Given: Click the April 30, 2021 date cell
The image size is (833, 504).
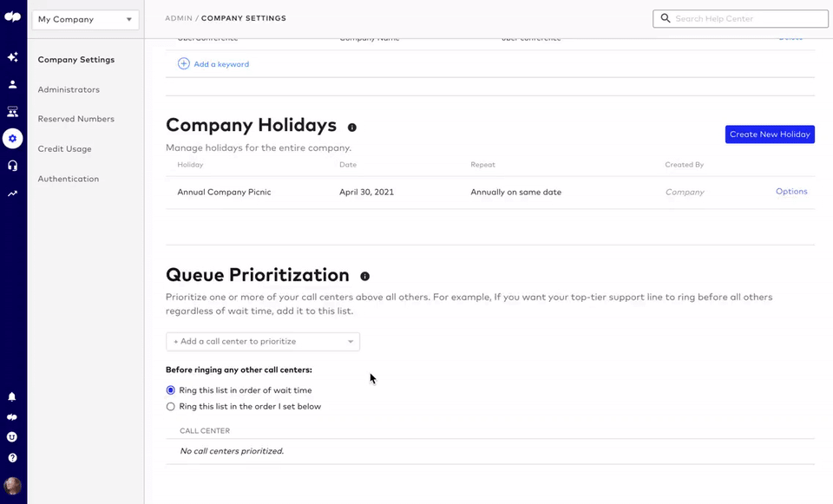Looking at the screenshot, I should pos(366,193).
